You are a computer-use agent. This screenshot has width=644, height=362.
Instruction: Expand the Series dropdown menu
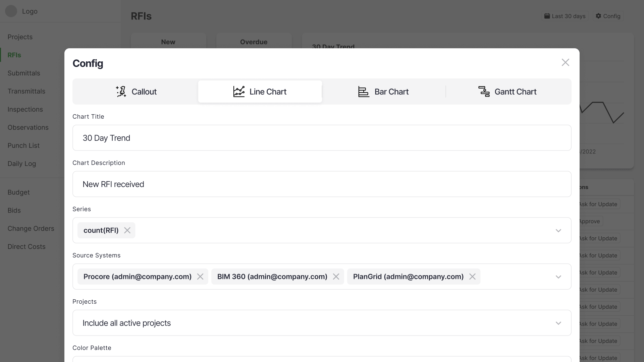(x=558, y=230)
